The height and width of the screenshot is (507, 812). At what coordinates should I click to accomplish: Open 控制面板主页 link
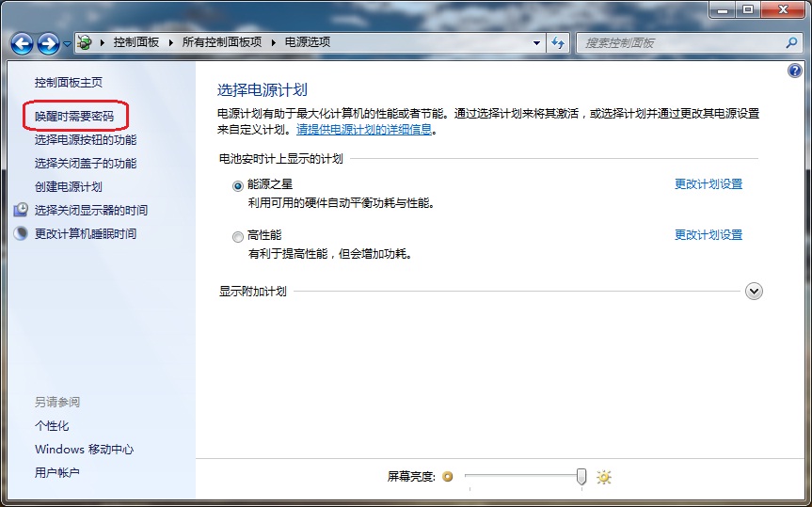point(69,83)
